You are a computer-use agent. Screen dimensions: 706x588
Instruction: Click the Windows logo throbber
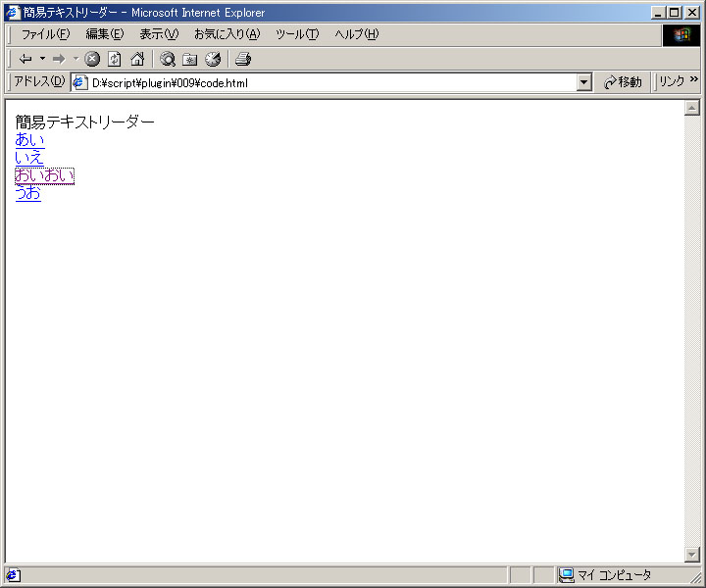(x=681, y=34)
